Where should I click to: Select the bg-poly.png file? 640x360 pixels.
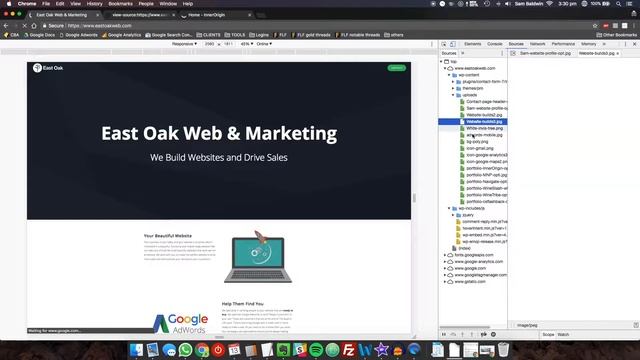[474, 142]
